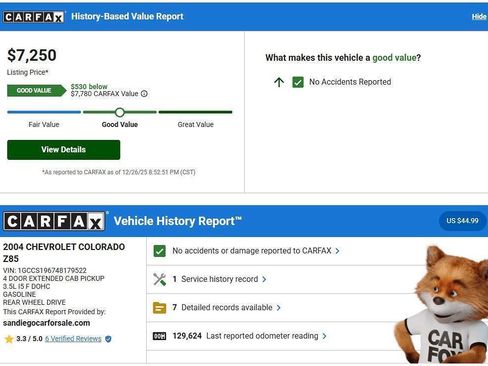Click the 2004 CHEVROLET COLORADO Z85 title
The width and height of the screenshot is (488, 366).
pos(64,253)
